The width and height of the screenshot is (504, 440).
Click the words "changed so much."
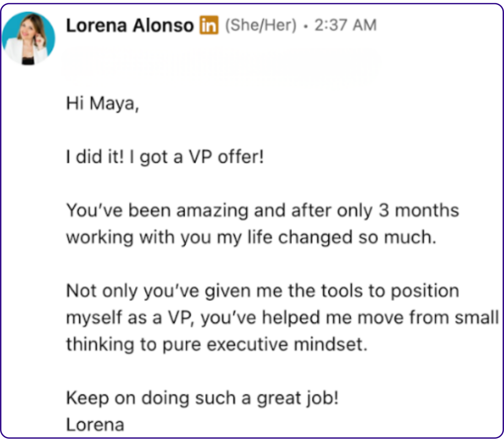pos(357,237)
